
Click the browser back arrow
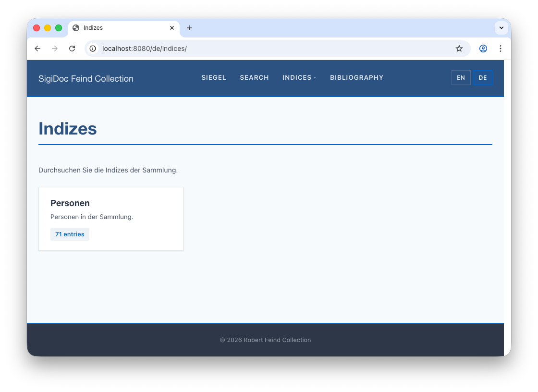click(x=37, y=49)
